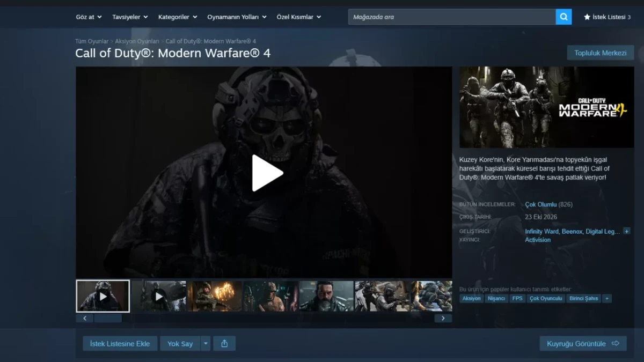Select the FPS tag
Viewport: 644px width, 362px height.
point(517,298)
